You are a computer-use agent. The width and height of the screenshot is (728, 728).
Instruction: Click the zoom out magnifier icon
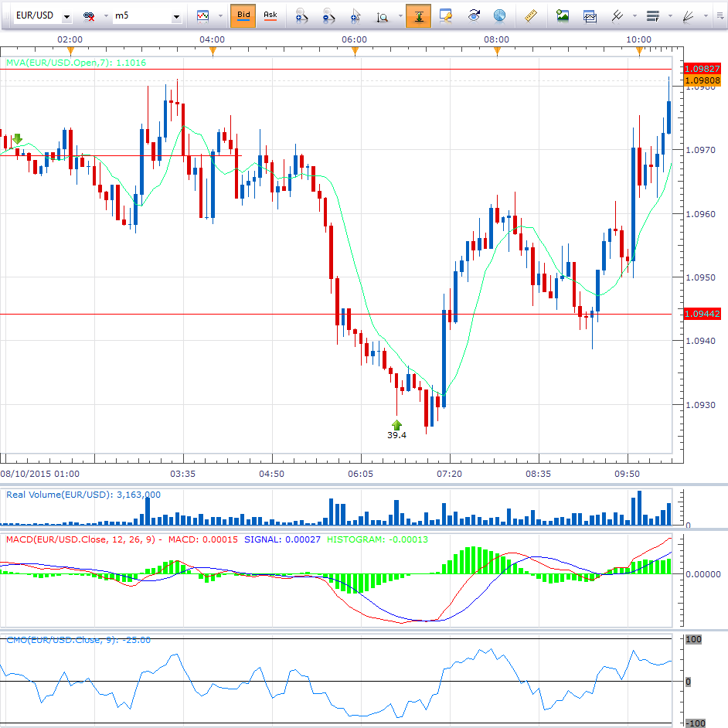pyautogui.click(x=328, y=15)
